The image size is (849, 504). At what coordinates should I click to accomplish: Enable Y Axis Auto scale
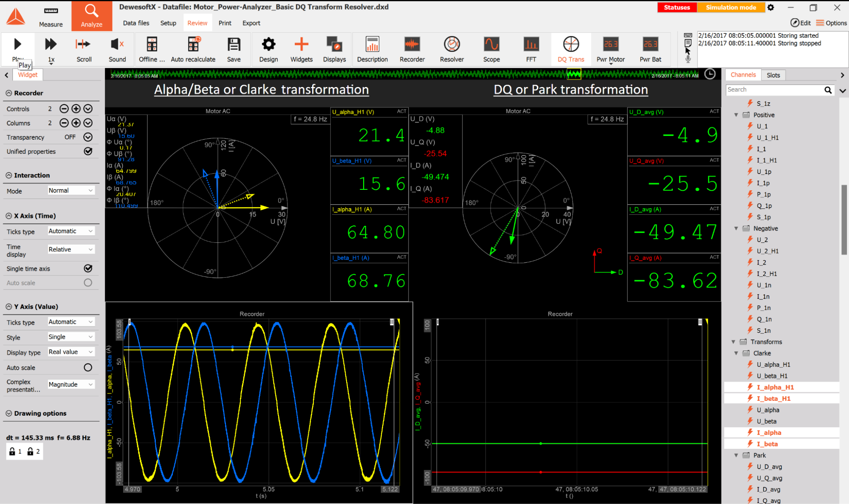click(x=88, y=368)
